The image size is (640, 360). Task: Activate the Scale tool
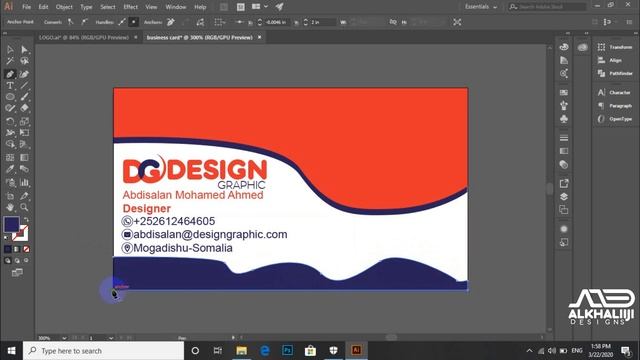pos(24,121)
